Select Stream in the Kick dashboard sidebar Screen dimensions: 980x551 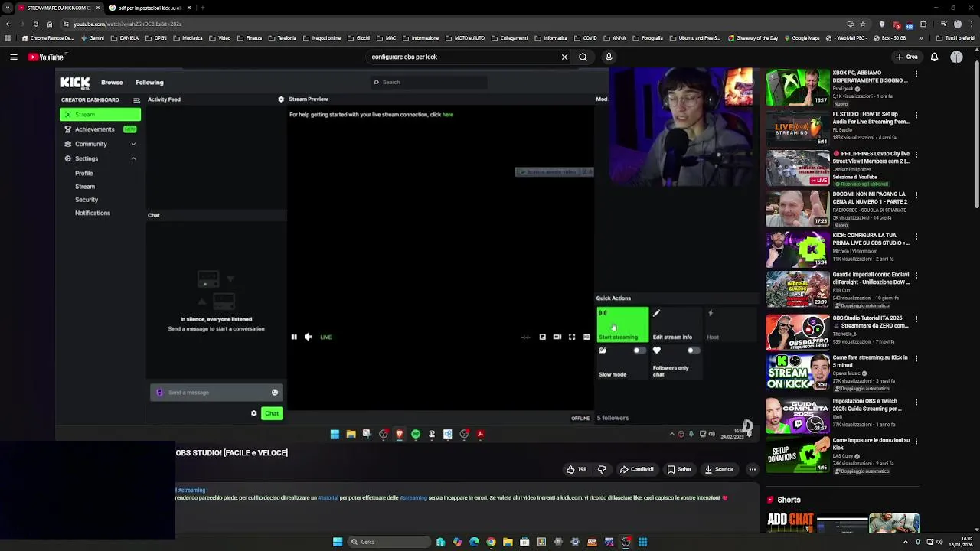click(x=100, y=115)
